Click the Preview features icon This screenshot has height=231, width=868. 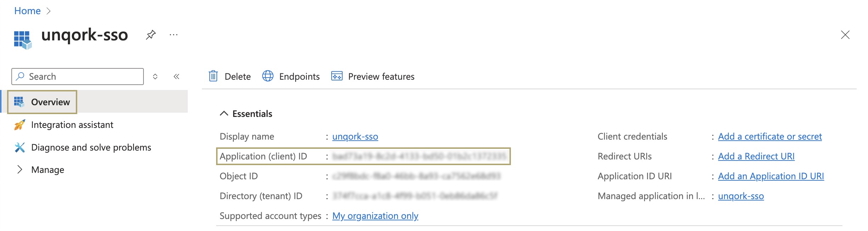coord(337,76)
